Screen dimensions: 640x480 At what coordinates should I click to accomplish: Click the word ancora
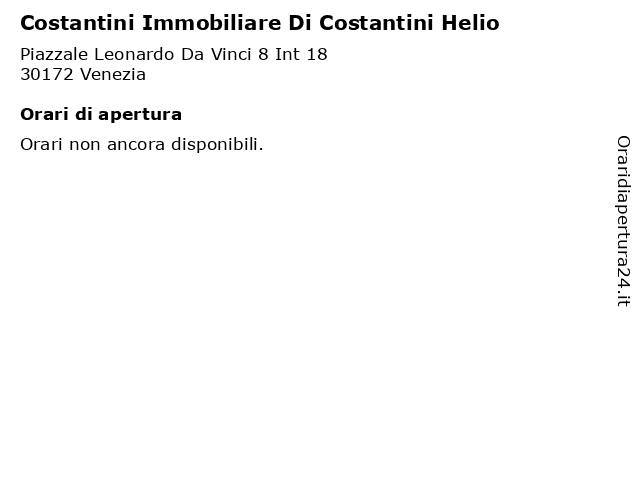136,144
